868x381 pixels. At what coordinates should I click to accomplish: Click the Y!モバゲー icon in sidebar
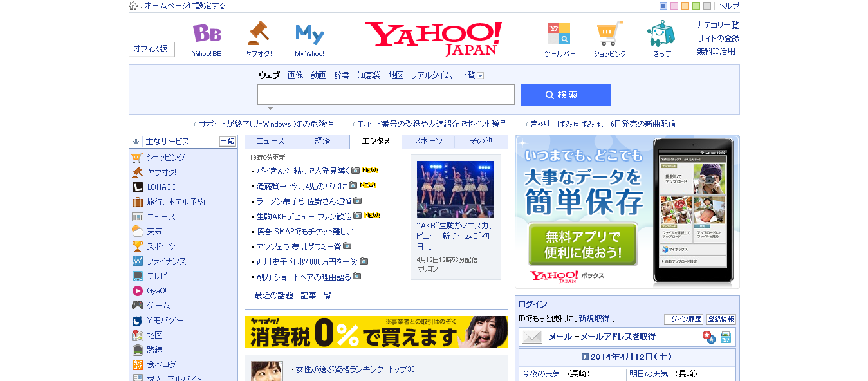[x=137, y=321]
